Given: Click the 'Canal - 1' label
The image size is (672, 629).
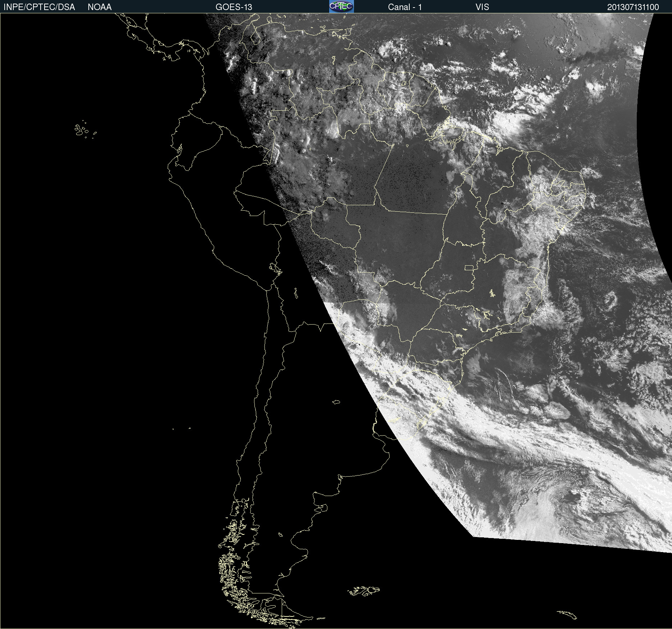Looking at the screenshot, I should tap(405, 7).
